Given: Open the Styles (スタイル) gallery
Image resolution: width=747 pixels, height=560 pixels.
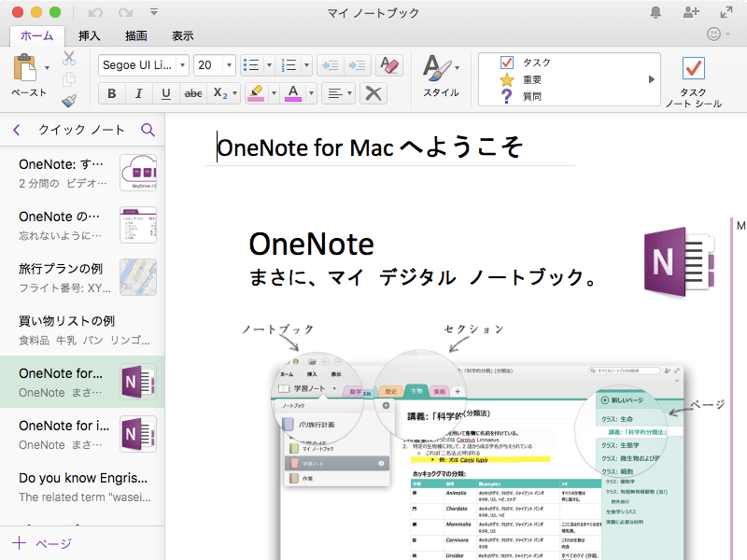Looking at the screenshot, I should tap(441, 77).
